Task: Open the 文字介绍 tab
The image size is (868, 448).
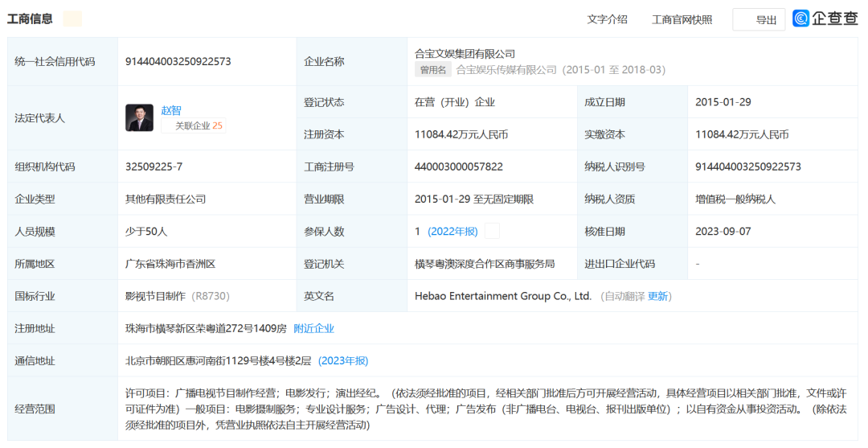Action: pos(608,19)
